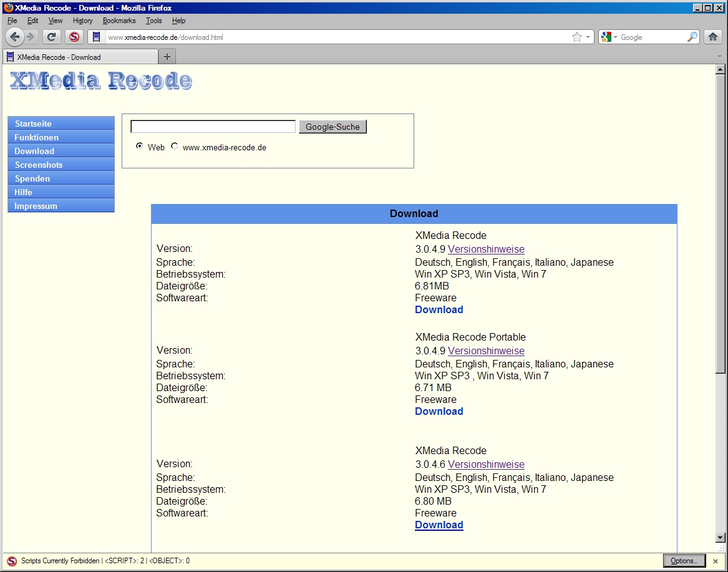Click the XMedia Recode logo banner
This screenshot has height=572, width=728.
[101, 80]
